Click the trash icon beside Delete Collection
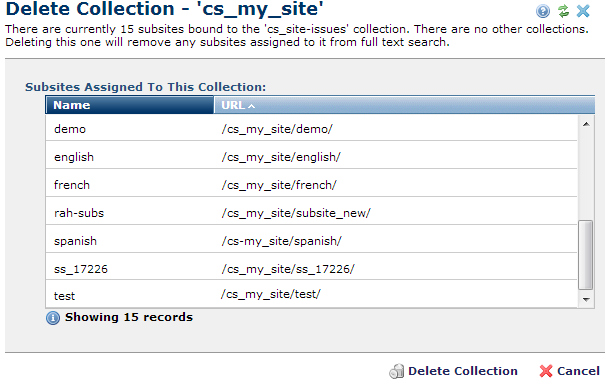Screen dimensions: 607x388 click(396, 371)
